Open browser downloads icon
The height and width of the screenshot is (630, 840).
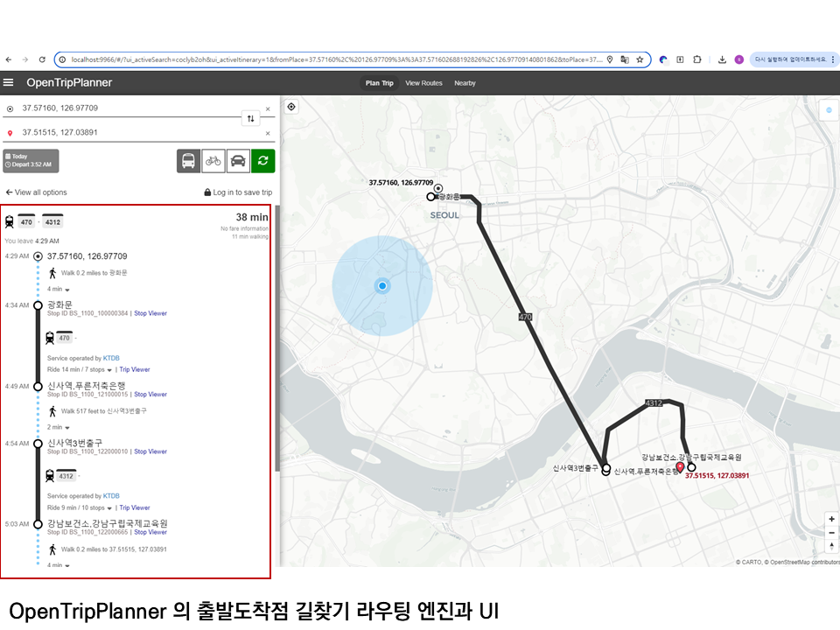pos(722,59)
